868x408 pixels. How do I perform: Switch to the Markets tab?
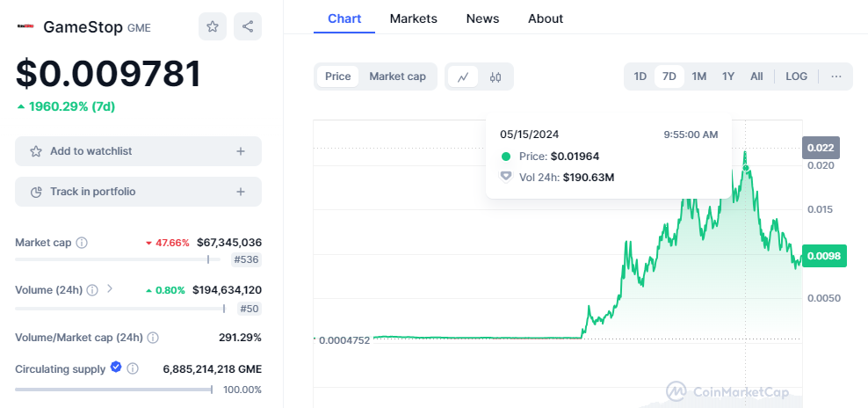(x=414, y=18)
